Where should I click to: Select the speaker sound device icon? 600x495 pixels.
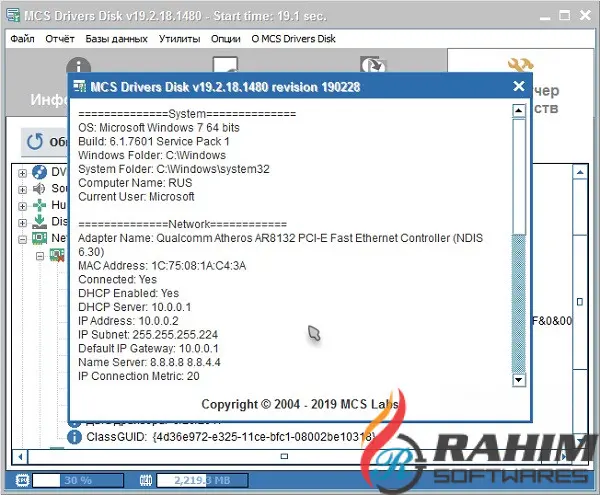point(39,189)
